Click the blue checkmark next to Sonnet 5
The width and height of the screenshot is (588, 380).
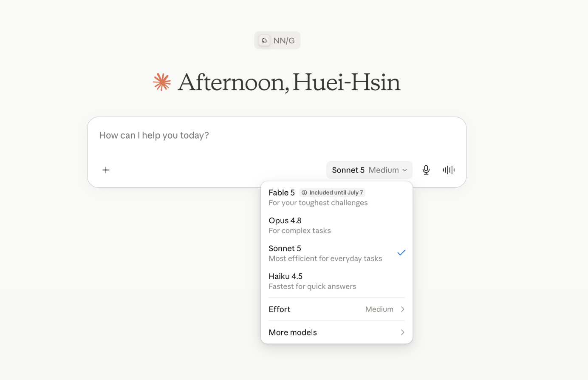click(x=401, y=252)
